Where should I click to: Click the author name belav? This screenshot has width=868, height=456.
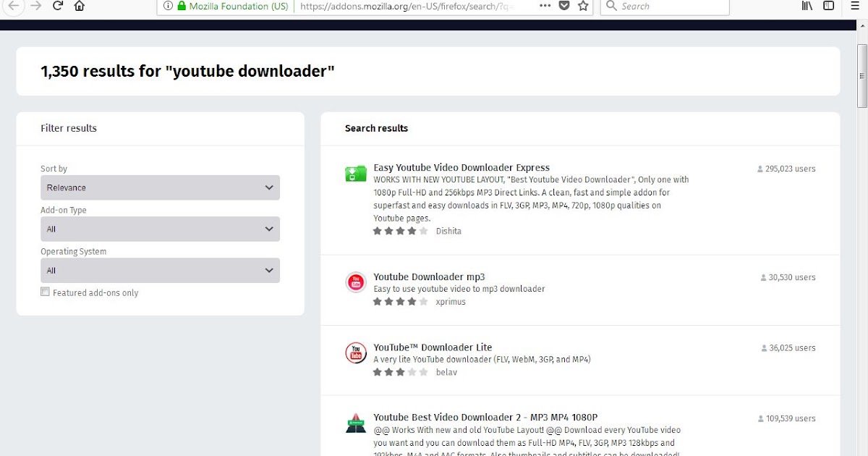446,372
